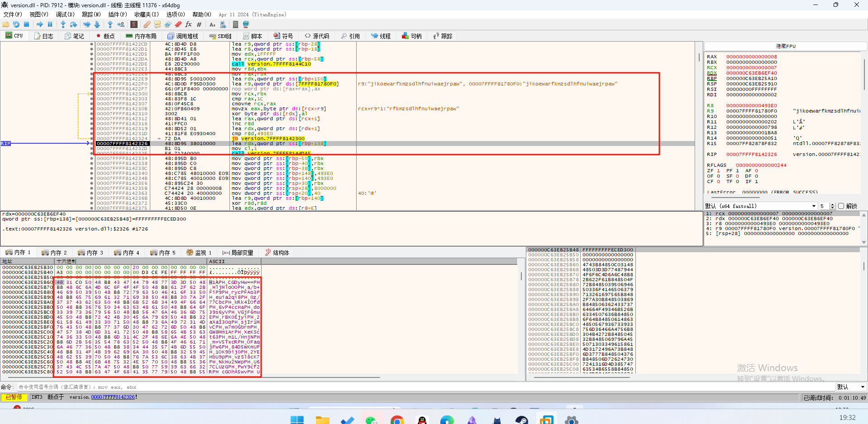Image resolution: width=868 pixels, height=424 pixels.
Task: Switch to the 内存 2 dump tab
Action: pos(54,253)
